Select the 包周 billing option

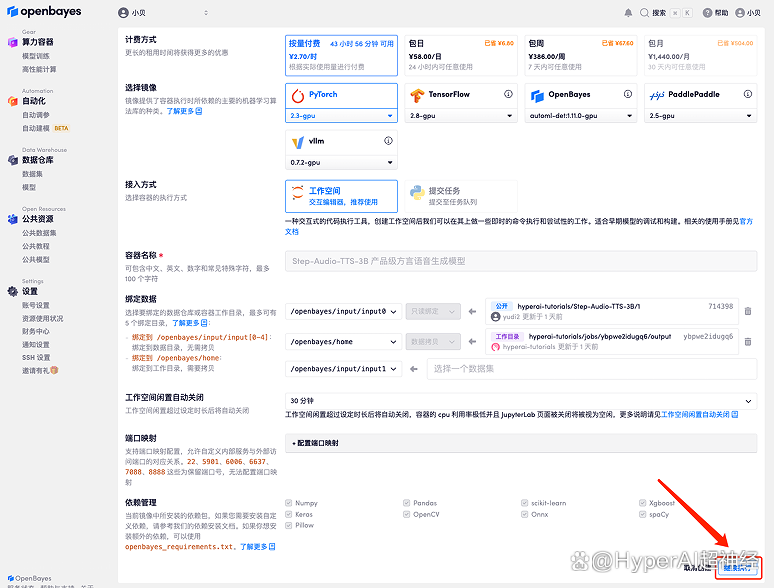point(581,55)
